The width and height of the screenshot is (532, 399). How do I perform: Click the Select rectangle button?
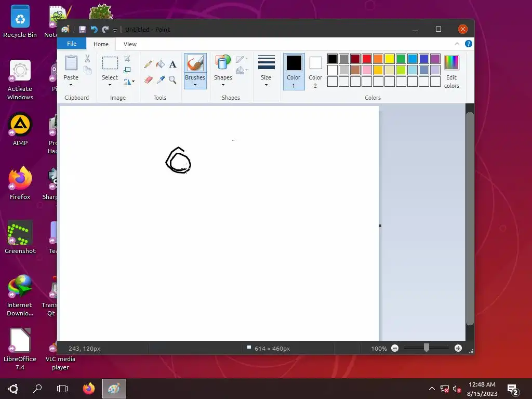pyautogui.click(x=110, y=63)
